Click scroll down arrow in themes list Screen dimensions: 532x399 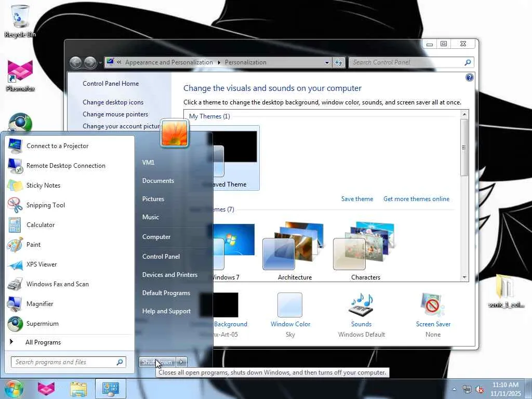(464, 277)
